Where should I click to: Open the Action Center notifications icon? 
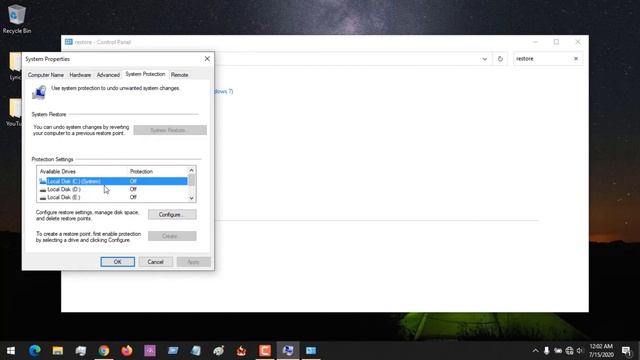tap(627, 351)
